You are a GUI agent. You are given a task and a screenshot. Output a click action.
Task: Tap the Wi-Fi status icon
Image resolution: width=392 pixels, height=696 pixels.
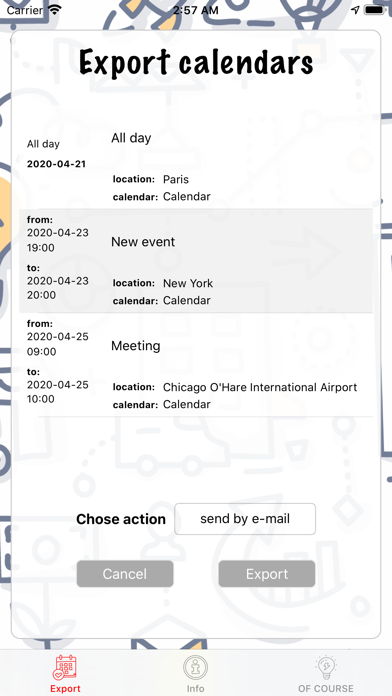[x=55, y=10]
